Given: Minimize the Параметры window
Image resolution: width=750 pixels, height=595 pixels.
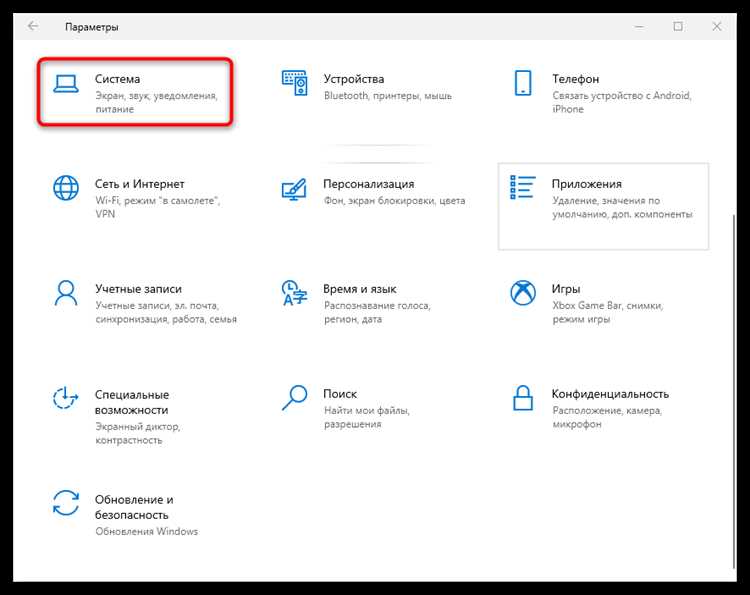Looking at the screenshot, I should point(639,26).
